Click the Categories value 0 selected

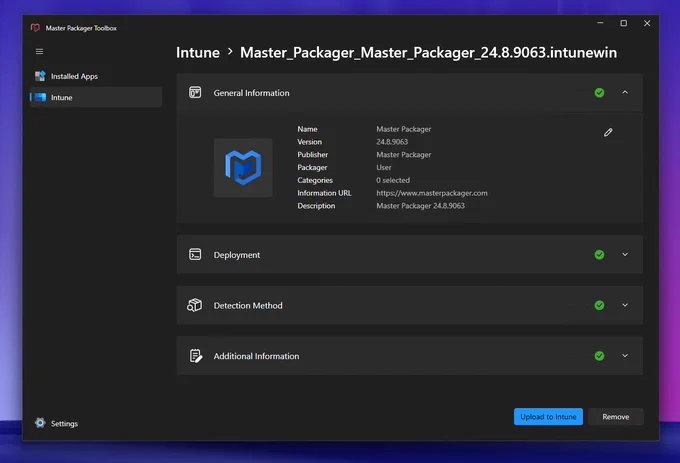coord(393,180)
